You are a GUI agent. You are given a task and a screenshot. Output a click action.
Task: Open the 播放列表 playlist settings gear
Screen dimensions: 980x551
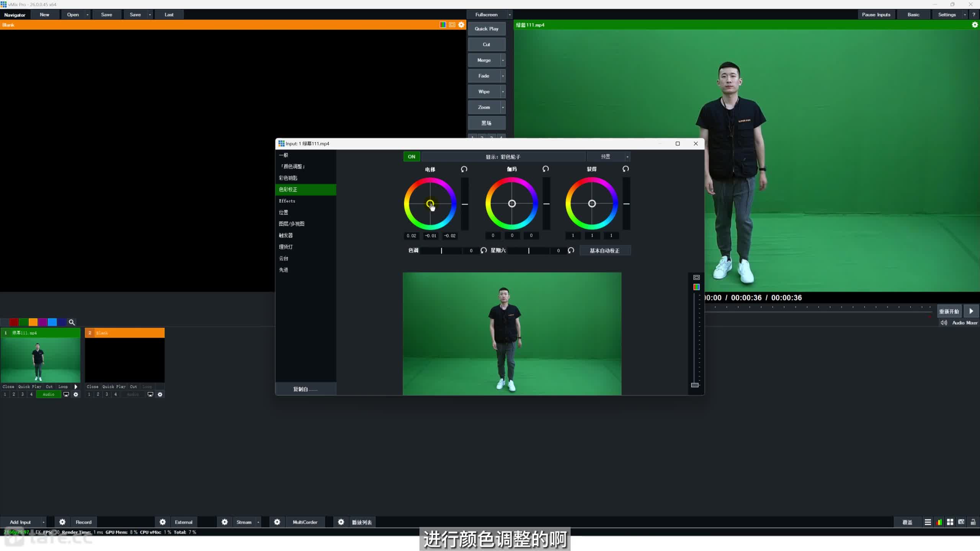[341, 522]
